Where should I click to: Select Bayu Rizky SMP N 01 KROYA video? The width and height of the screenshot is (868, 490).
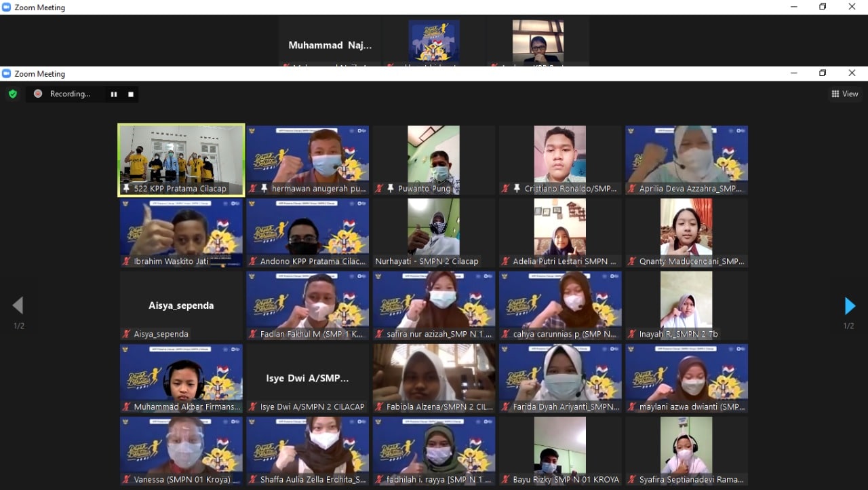(x=559, y=448)
